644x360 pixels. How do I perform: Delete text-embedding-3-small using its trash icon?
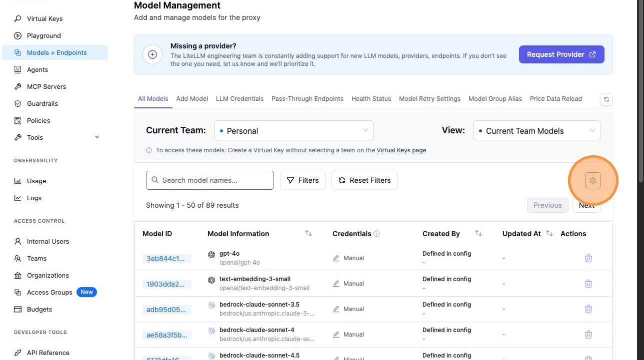click(x=588, y=284)
